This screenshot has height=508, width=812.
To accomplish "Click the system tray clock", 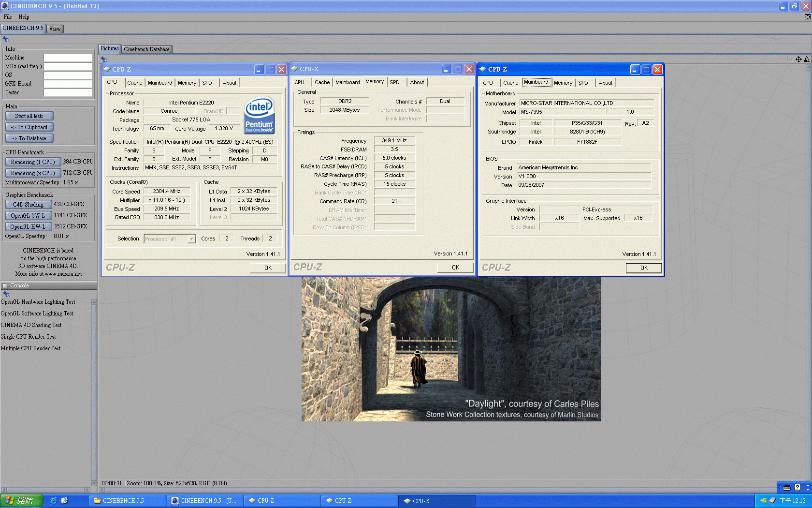I will coord(792,501).
